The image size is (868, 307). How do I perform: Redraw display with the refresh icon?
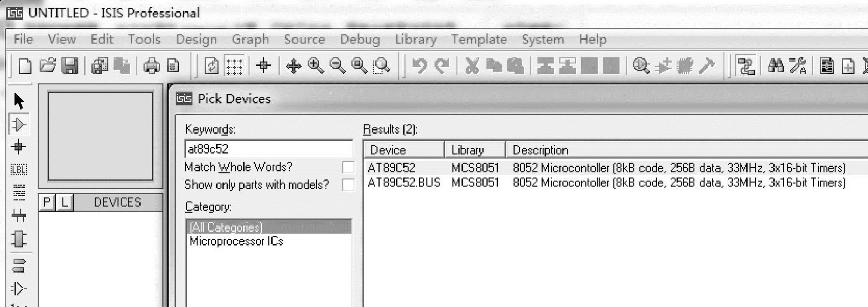pyautogui.click(x=211, y=65)
